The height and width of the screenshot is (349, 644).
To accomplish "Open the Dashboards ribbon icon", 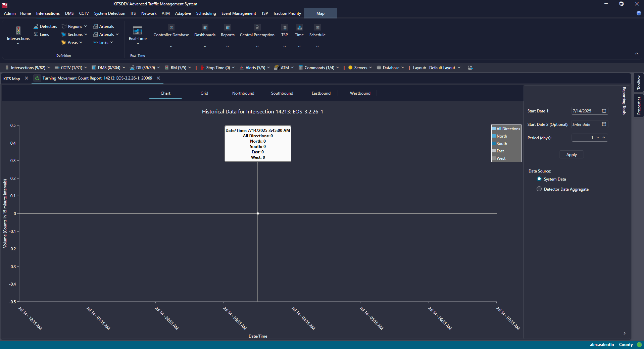I will tap(205, 28).
